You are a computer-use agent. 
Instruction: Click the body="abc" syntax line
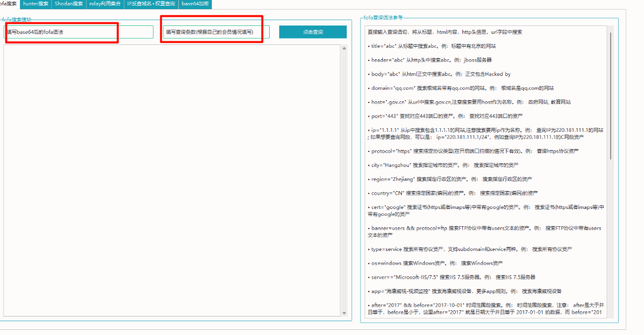click(439, 74)
